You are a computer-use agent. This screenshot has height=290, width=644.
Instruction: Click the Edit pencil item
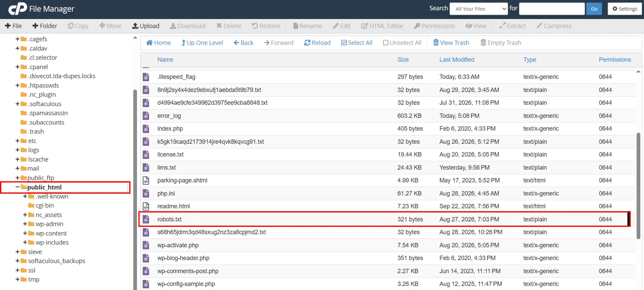pyautogui.click(x=342, y=26)
